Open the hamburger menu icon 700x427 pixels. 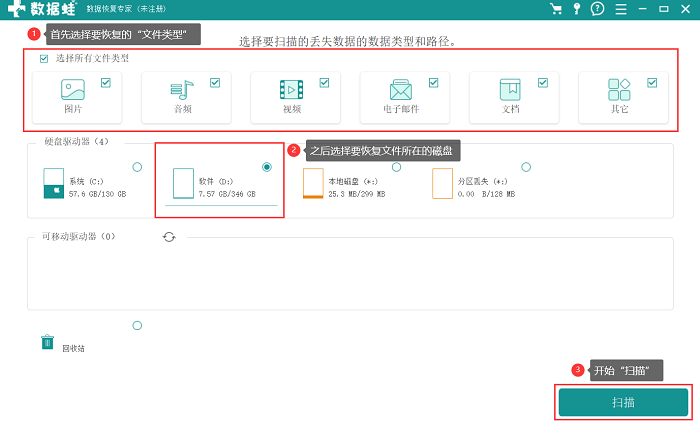tap(621, 9)
